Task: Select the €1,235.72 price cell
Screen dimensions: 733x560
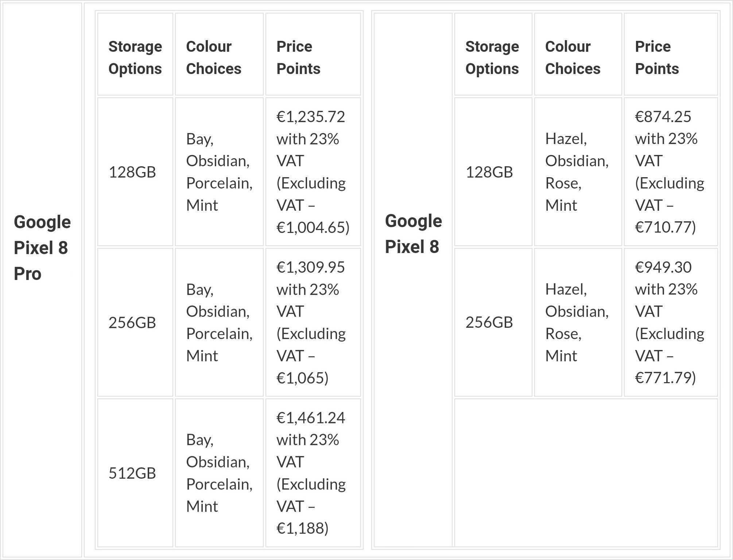Action: click(x=313, y=172)
